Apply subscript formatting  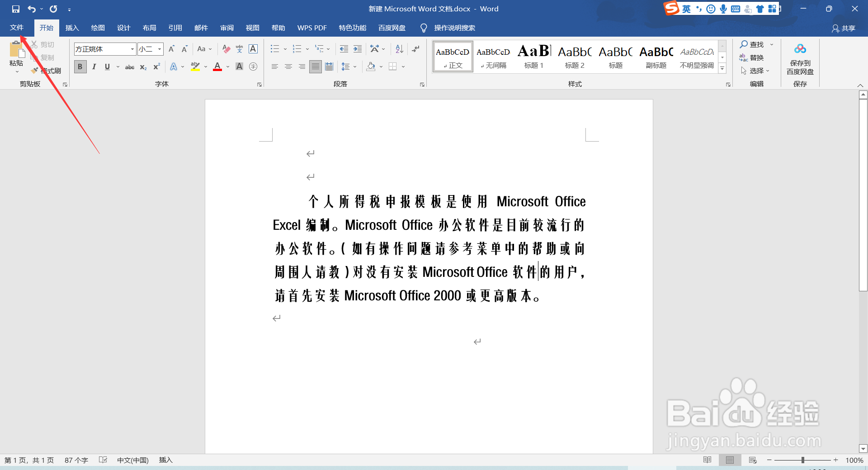coord(143,67)
